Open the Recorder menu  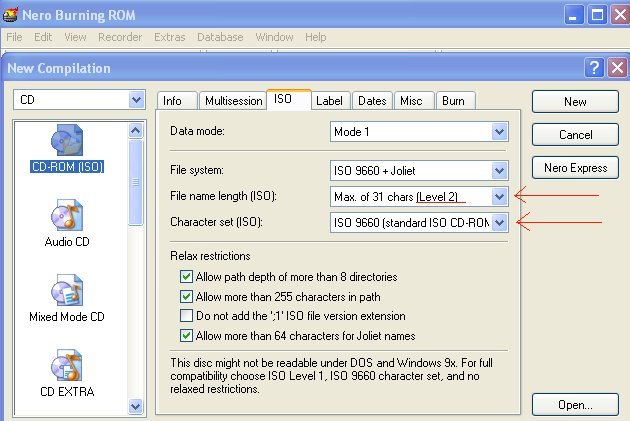(120, 37)
